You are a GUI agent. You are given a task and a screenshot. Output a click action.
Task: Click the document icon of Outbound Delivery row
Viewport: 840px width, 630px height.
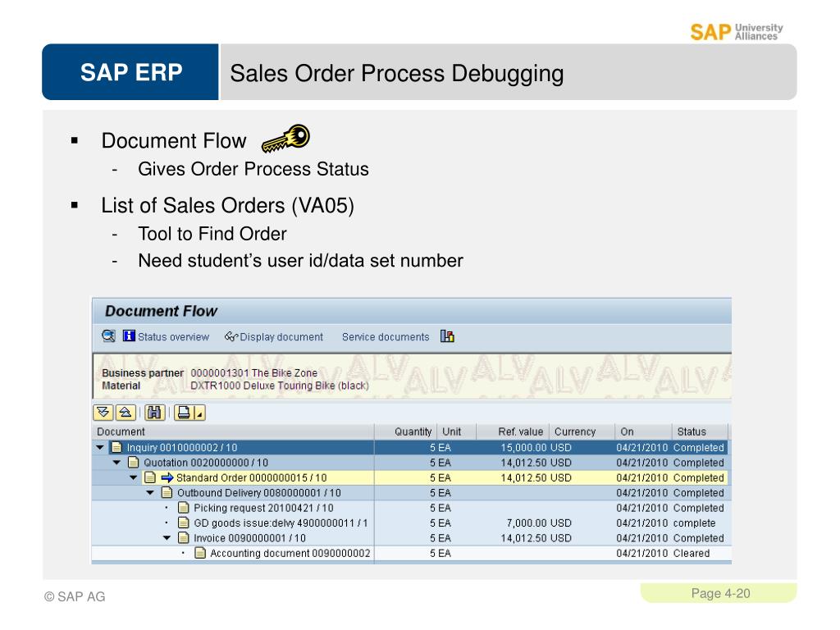[167, 492]
